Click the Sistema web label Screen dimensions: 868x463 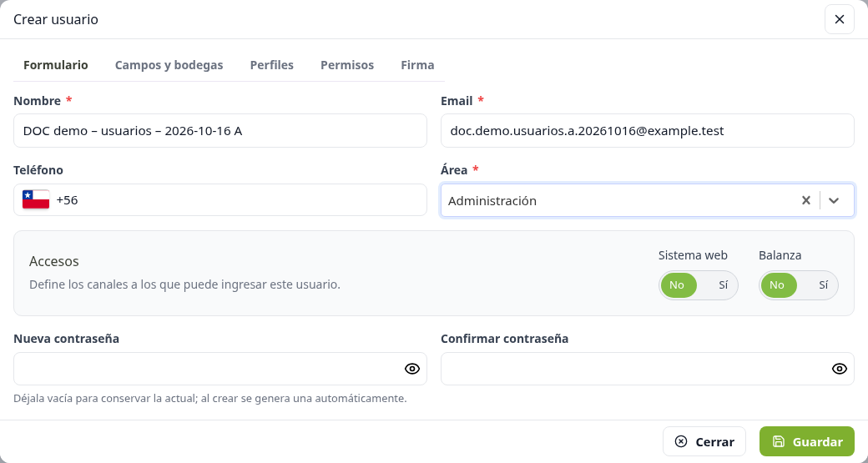coord(693,255)
